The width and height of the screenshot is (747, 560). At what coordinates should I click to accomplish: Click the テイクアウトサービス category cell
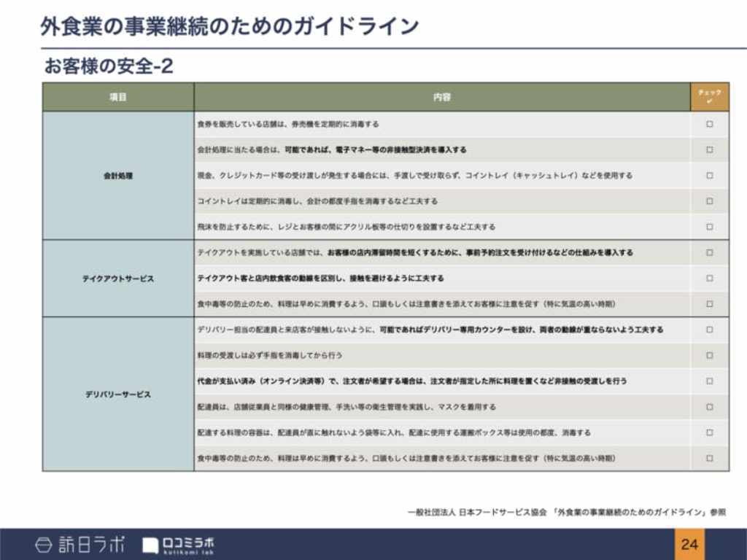click(118, 279)
